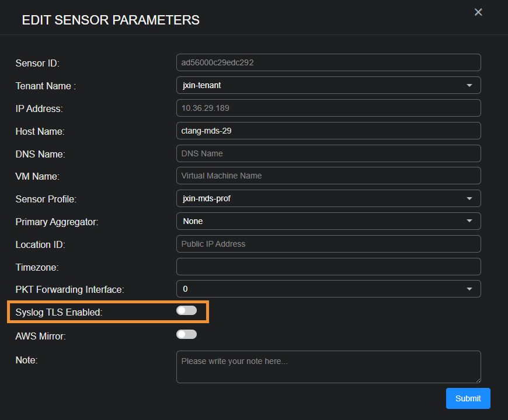Close the Edit Sensor Parameters dialog
The height and width of the screenshot is (420, 508).
pyautogui.click(x=478, y=12)
